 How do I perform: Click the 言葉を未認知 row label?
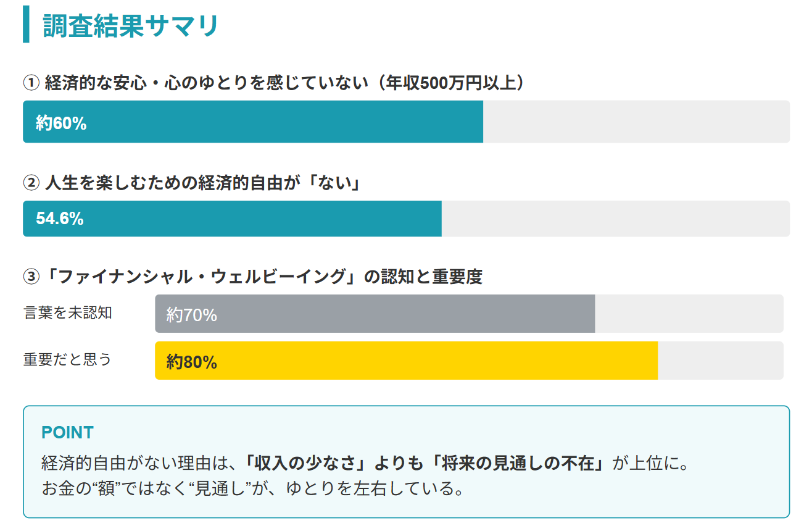point(68,312)
